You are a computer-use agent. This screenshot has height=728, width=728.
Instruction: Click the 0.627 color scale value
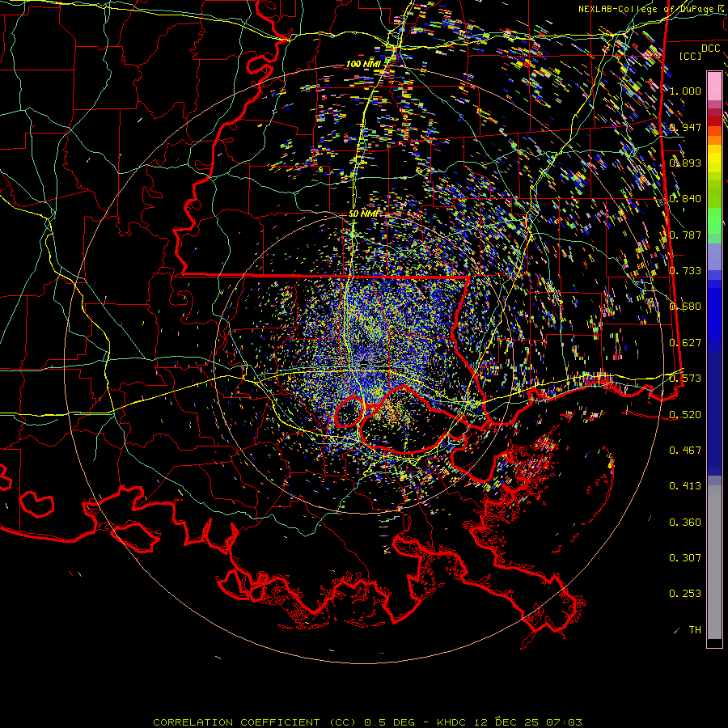[685, 343]
